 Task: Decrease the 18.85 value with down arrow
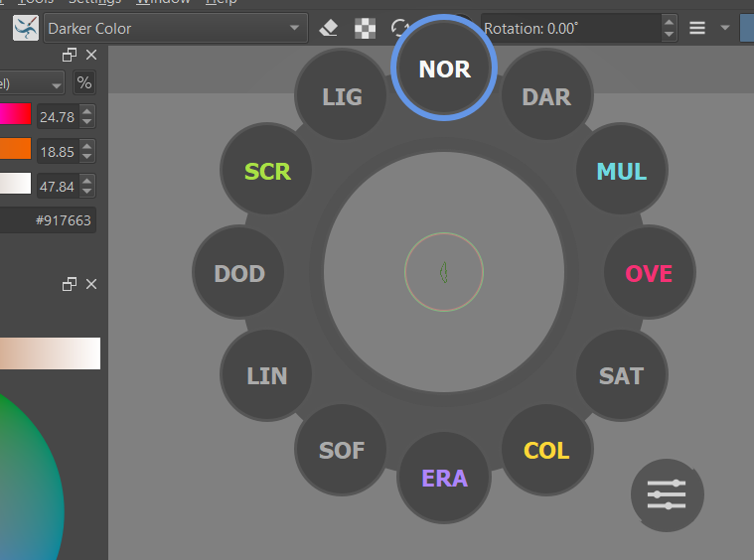click(x=87, y=157)
